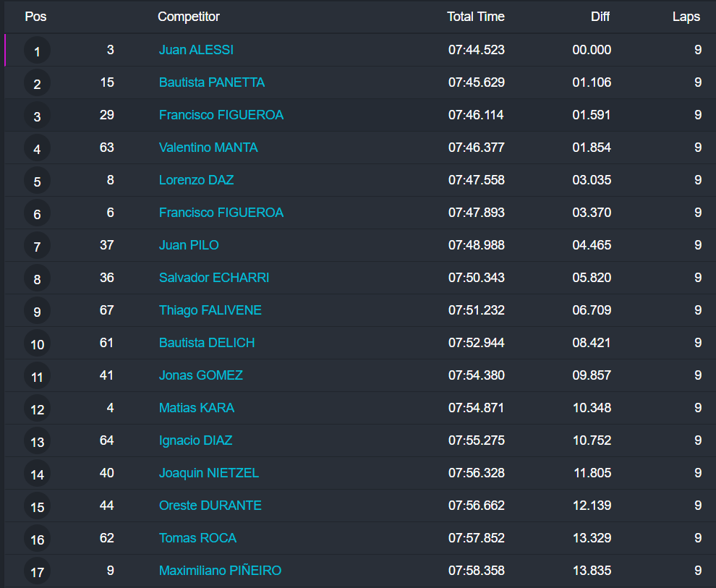Click the position 10 circle badge
Viewport: 716px width, 588px height.
pyautogui.click(x=37, y=344)
